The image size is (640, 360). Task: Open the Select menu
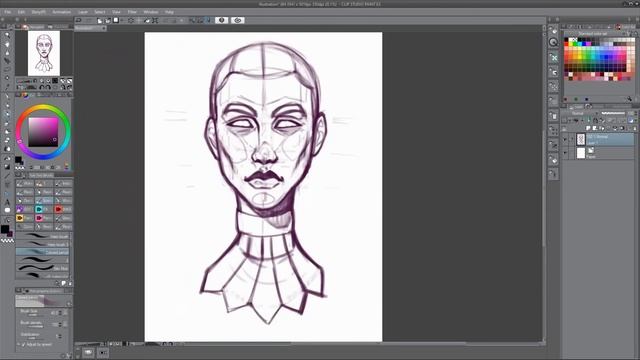(x=100, y=12)
